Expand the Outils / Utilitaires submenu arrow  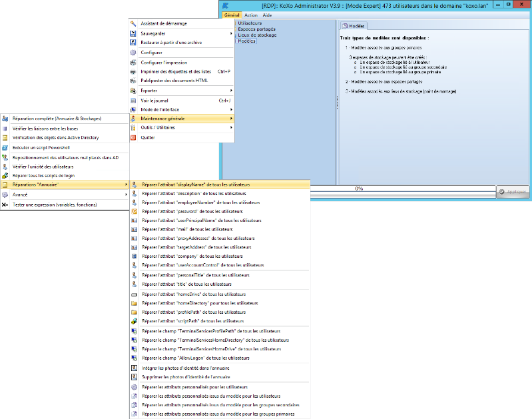pos(231,128)
